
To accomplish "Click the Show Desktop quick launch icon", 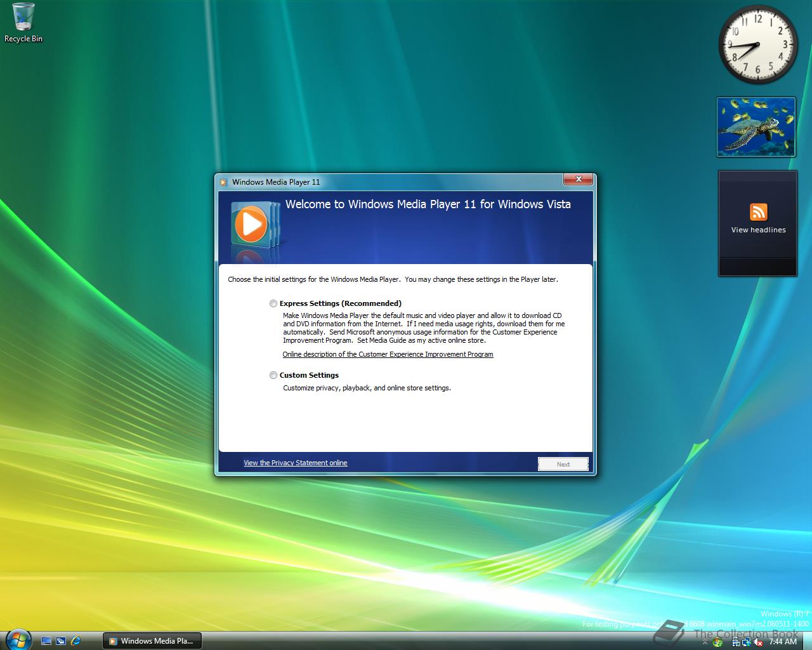I will 46,641.
